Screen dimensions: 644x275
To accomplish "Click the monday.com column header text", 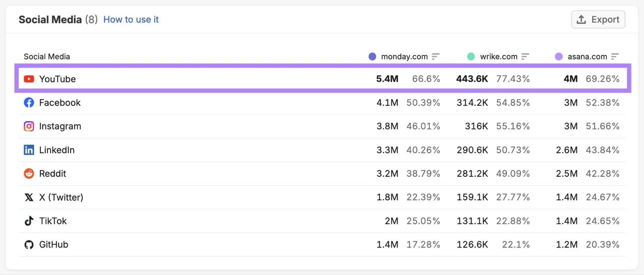I will click(x=405, y=57).
